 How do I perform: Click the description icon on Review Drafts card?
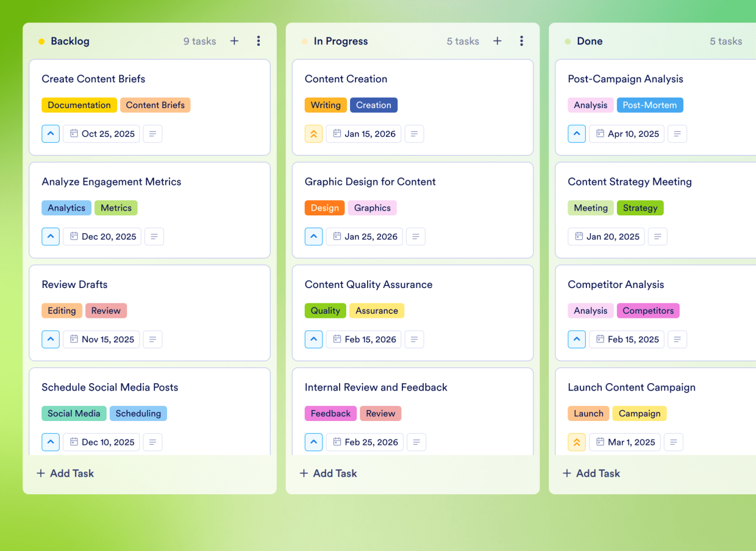tap(152, 339)
